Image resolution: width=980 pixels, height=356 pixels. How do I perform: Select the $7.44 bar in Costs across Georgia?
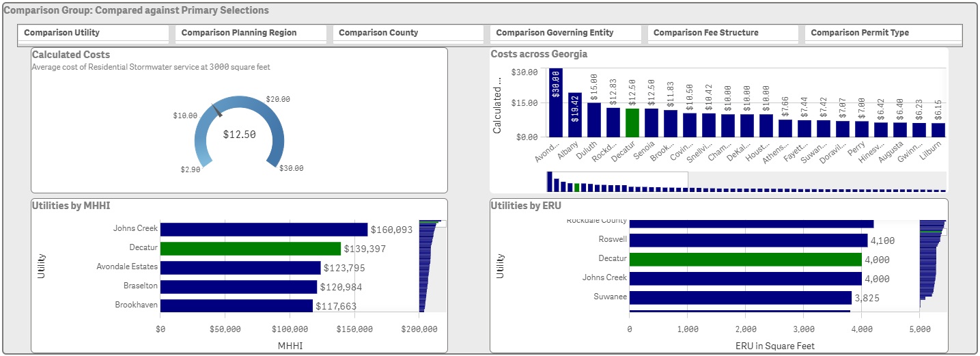point(804,128)
